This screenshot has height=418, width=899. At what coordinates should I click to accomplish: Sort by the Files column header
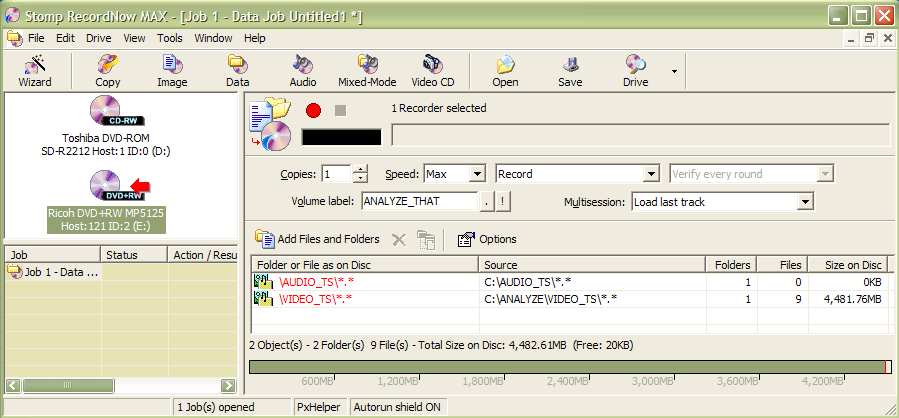783,265
